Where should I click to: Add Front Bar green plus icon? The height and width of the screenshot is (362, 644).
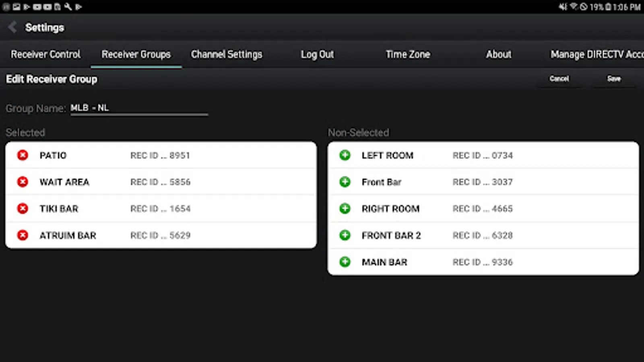345,182
